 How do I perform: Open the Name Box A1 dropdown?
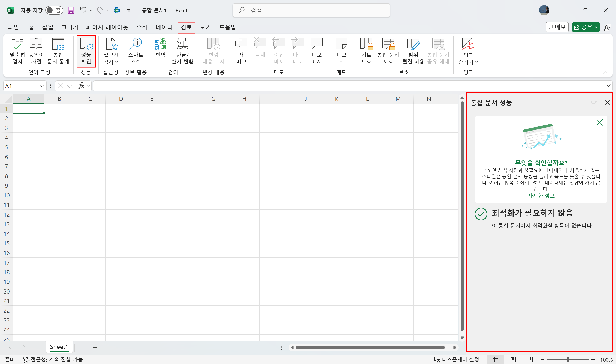click(x=42, y=86)
